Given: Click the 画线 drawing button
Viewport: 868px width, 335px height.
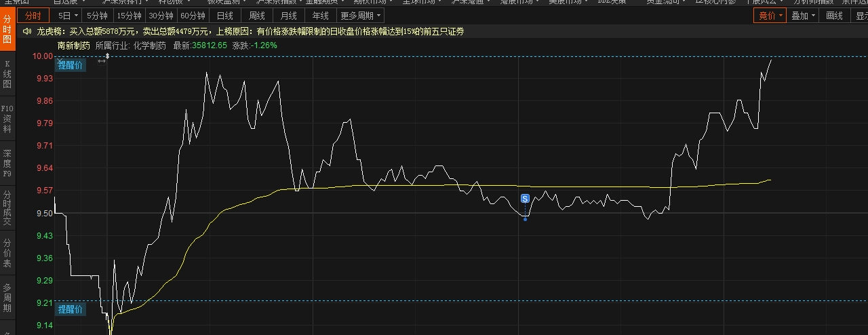Looking at the screenshot, I should (x=835, y=15).
